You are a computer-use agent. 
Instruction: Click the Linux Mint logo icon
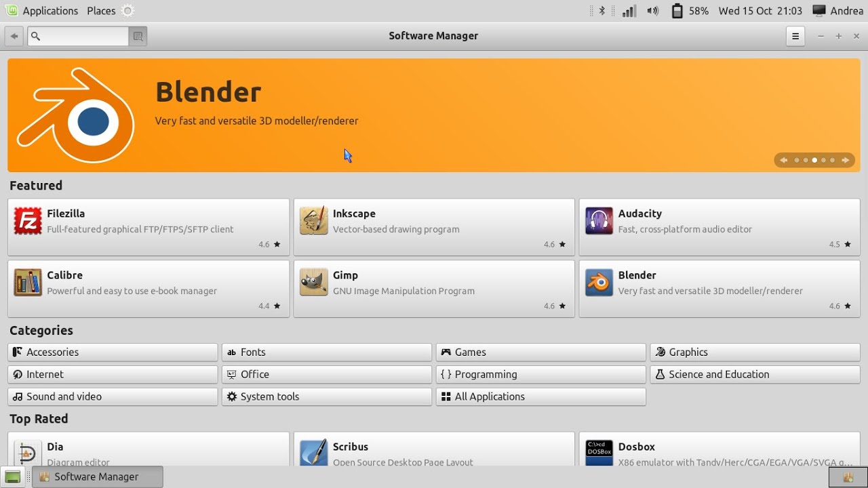pos(12,11)
